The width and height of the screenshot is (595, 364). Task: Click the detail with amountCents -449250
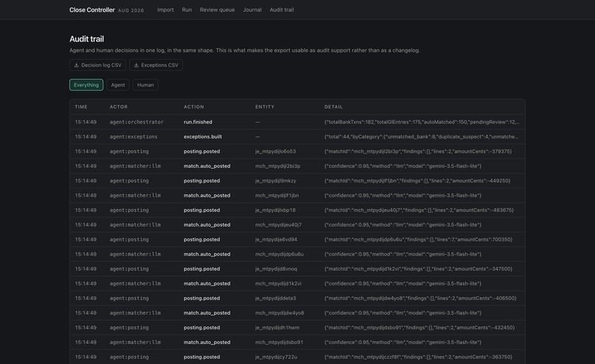tap(417, 181)
